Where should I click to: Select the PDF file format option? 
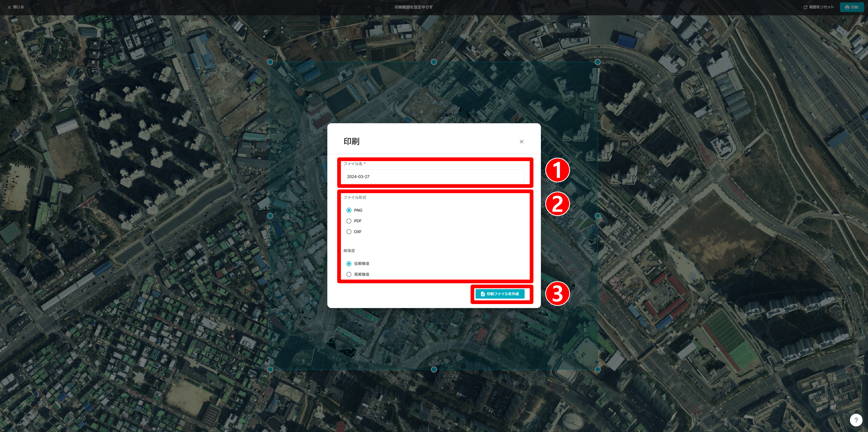pos(349,221)
